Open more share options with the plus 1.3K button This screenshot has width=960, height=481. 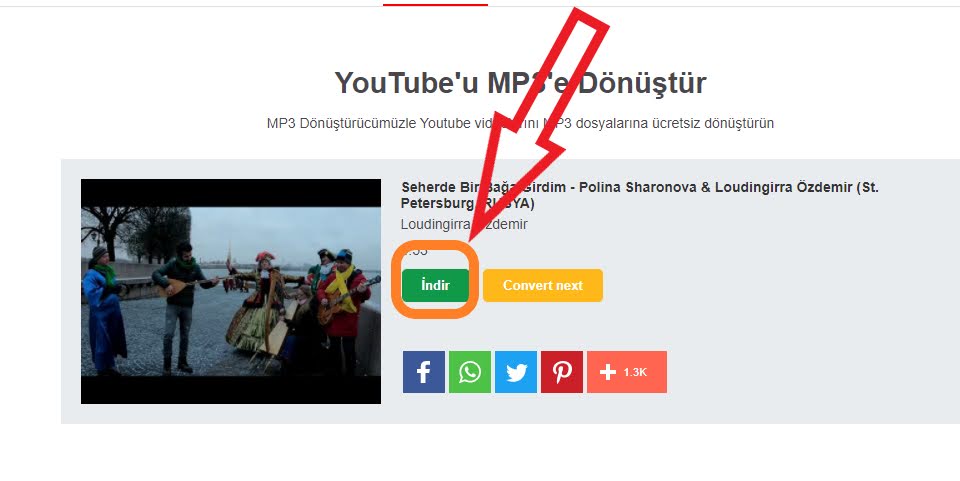pos(627,372)
